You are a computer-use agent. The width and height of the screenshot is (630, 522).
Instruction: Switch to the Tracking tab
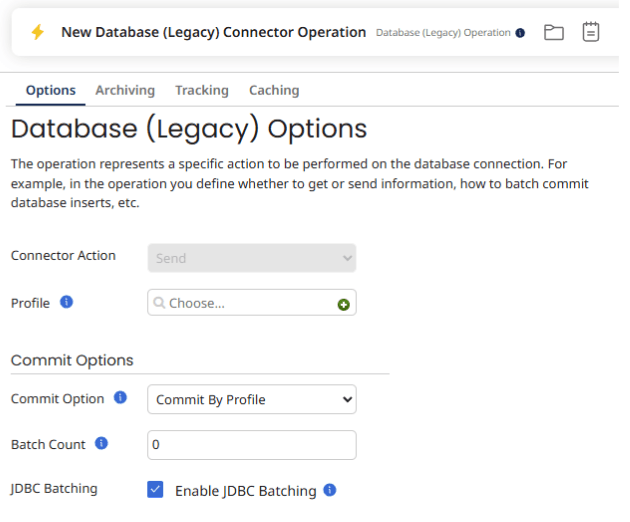tap(202, 90)
